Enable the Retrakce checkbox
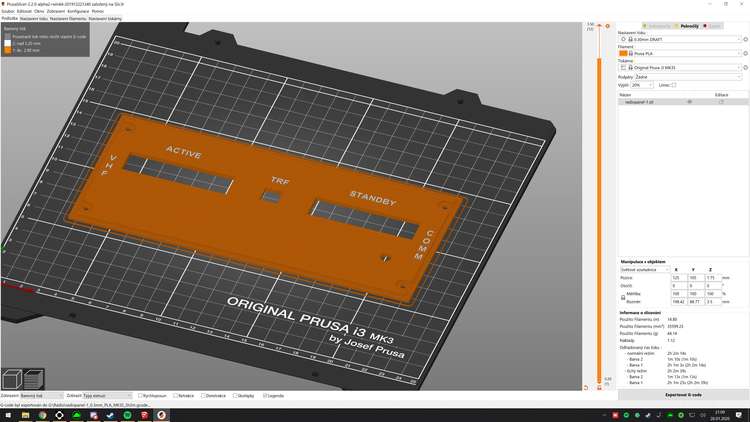 click(176, 396)
